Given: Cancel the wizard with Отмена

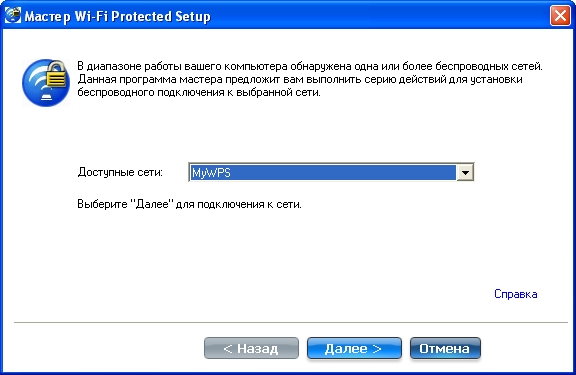Looking at the screenshot, I should [445, 348].
